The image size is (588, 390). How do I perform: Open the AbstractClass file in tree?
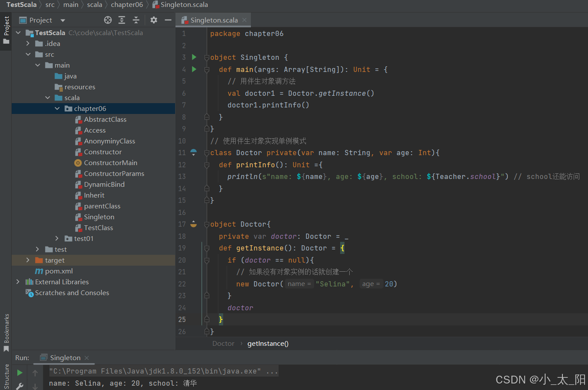[x=101, y=120]
